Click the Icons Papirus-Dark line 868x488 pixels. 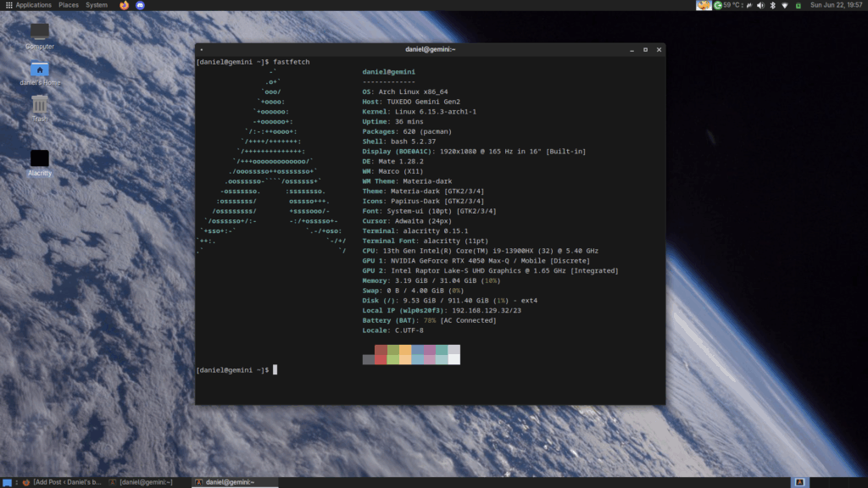(424, 202)
